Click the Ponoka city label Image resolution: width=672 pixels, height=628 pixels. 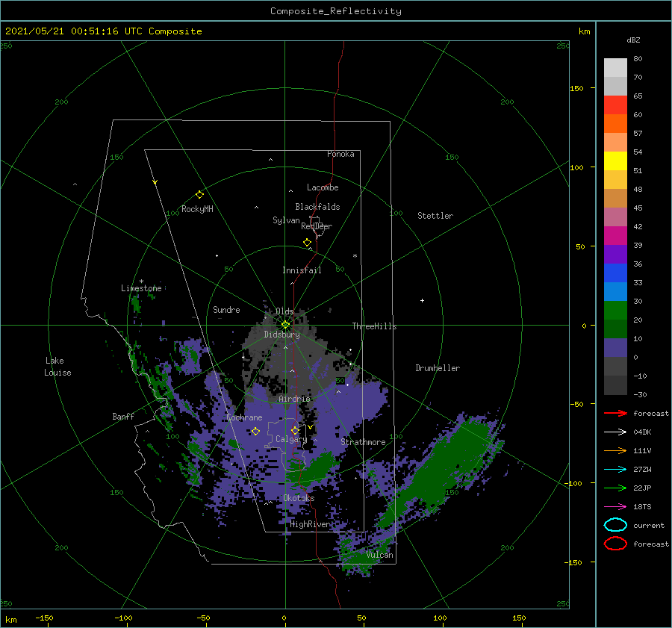(x=340, y=154)
